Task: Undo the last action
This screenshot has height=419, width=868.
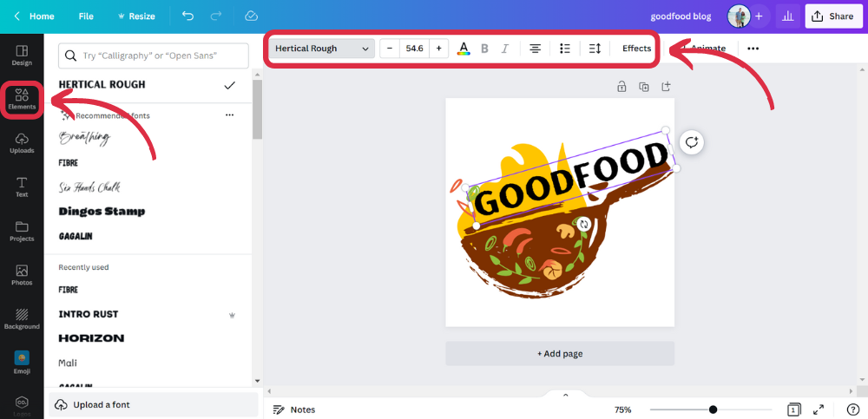Action: (x=187, y=16)
